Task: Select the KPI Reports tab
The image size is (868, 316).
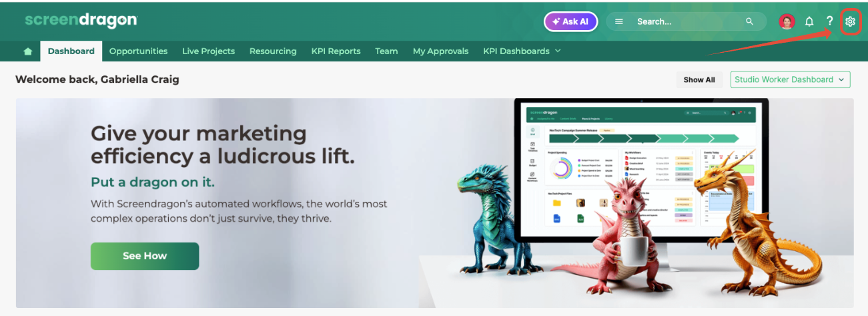Action: [336, 51]
